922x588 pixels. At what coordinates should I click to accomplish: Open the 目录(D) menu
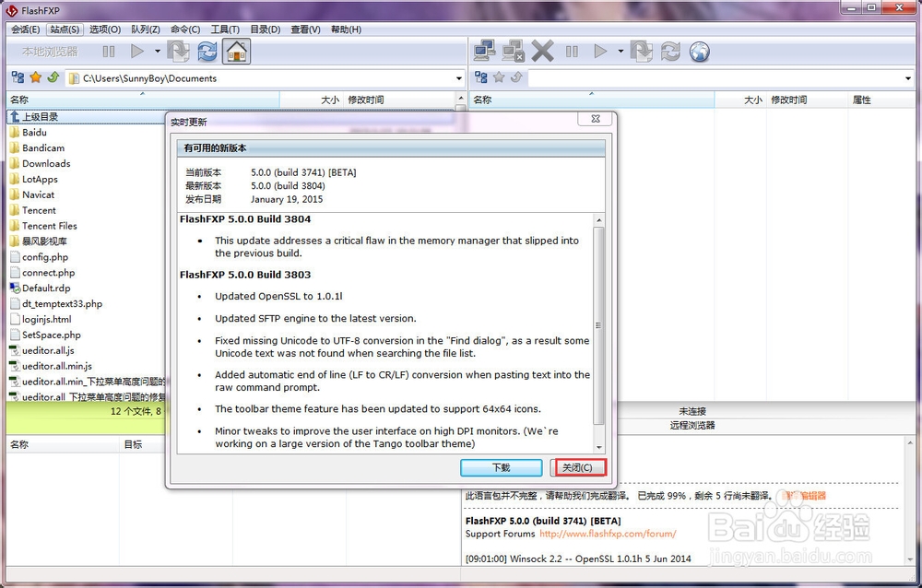(266, 29)
